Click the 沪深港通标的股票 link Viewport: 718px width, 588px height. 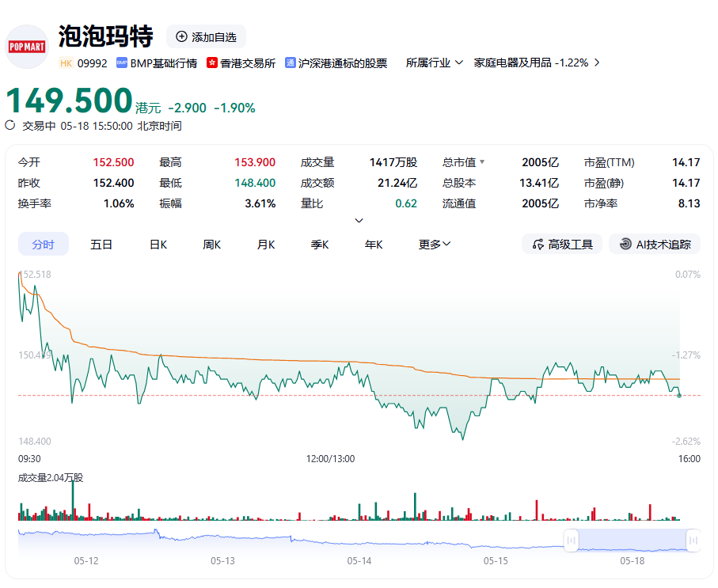(343, 63)
